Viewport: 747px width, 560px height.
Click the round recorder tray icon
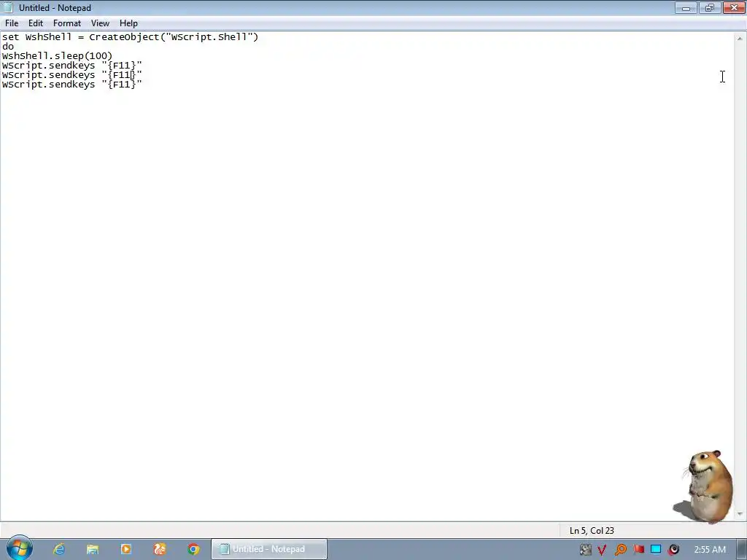[673, 550]
